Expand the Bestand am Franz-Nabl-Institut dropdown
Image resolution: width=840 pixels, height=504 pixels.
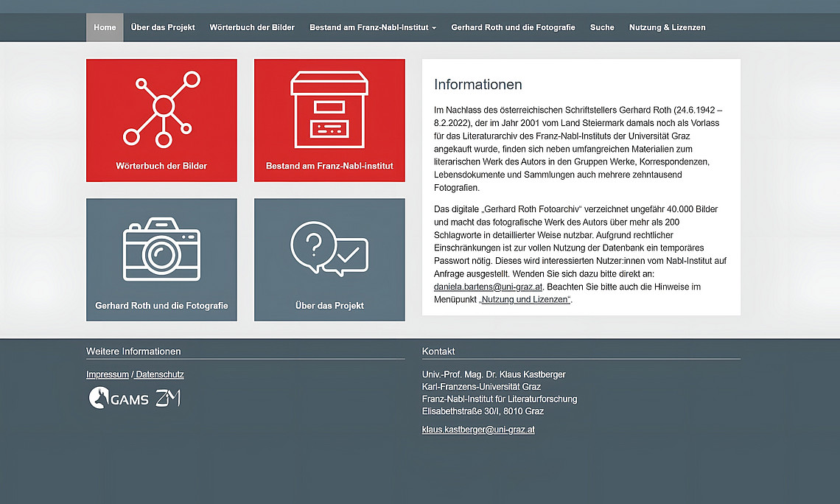pos(373,27)
